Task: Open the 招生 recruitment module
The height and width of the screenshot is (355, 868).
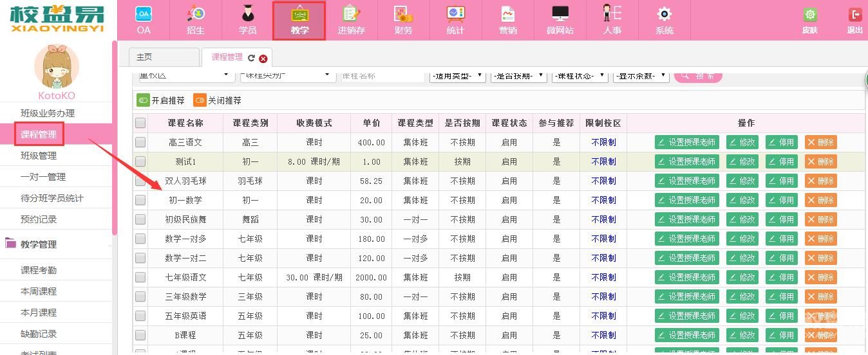Action: (x=196, y=20)
